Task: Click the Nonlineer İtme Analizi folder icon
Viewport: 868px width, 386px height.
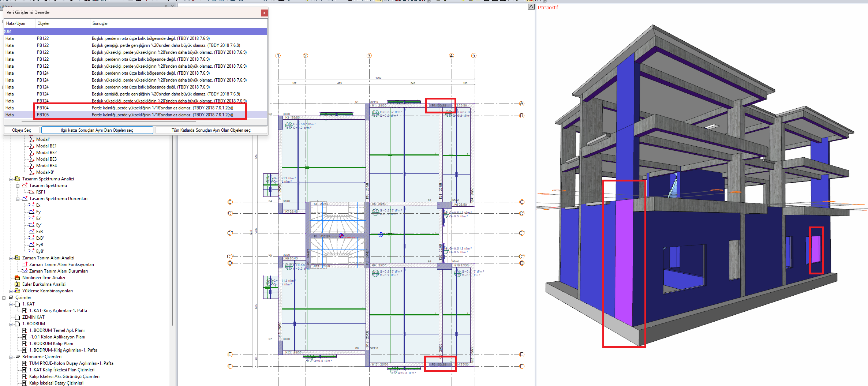Action: tap(17, 278)
